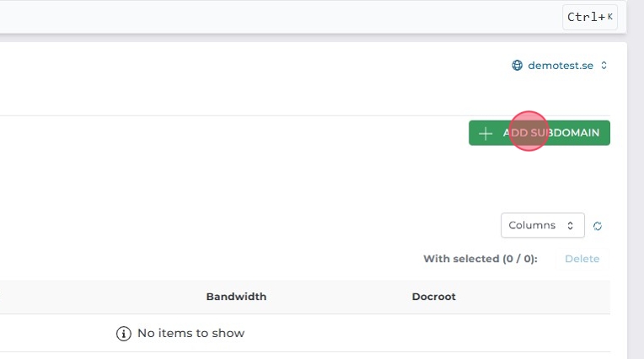Click the Ctrl+K shortcut badge
Screen dimensions: 644x359
pos(590,17)
